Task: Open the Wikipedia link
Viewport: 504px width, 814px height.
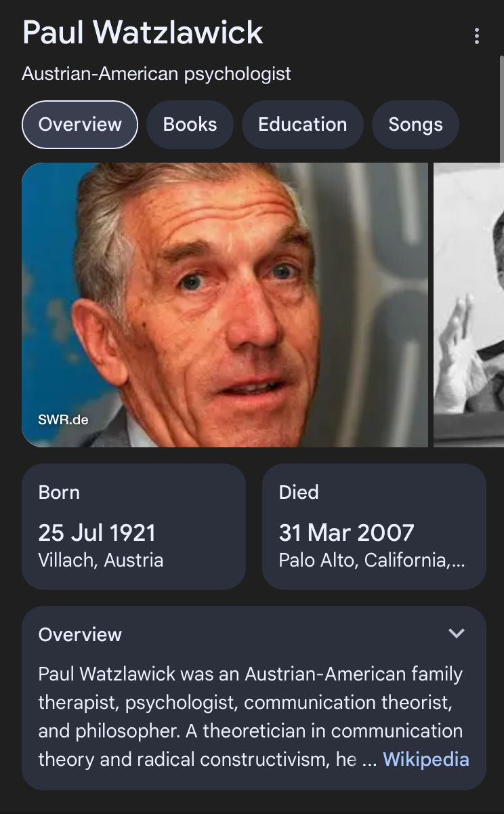Action: coord(425,759)
